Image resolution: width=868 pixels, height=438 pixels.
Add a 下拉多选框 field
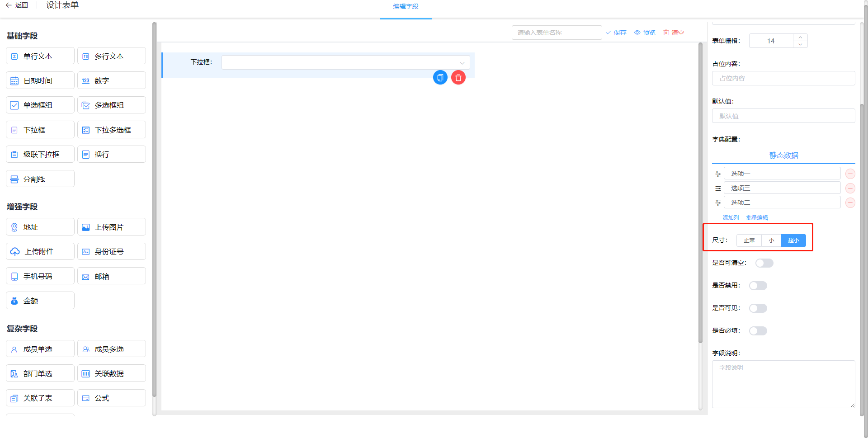coord(112,130)
